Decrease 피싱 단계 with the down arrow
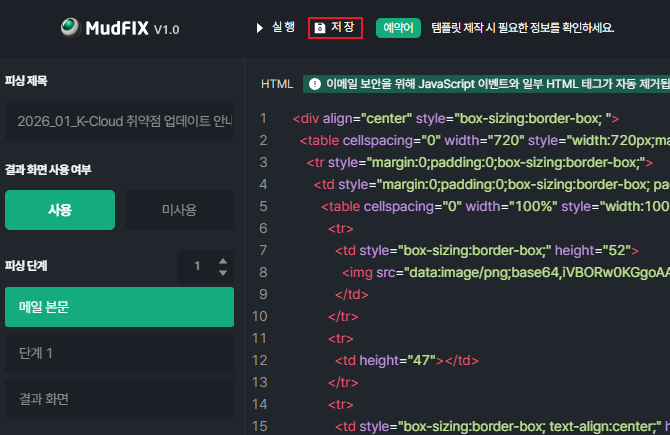The image size is (670, 435). 223,273
